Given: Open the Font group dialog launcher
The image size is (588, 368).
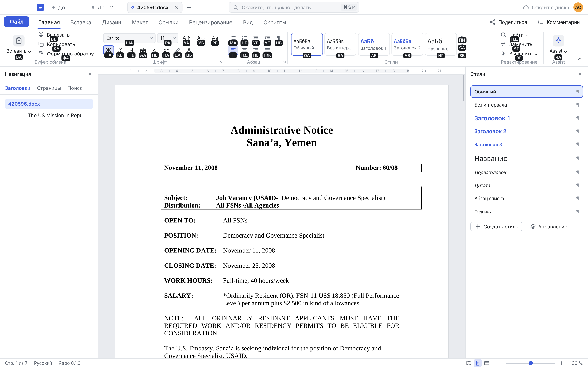Looking at the screenshot, I should click(x=221, y=62).
